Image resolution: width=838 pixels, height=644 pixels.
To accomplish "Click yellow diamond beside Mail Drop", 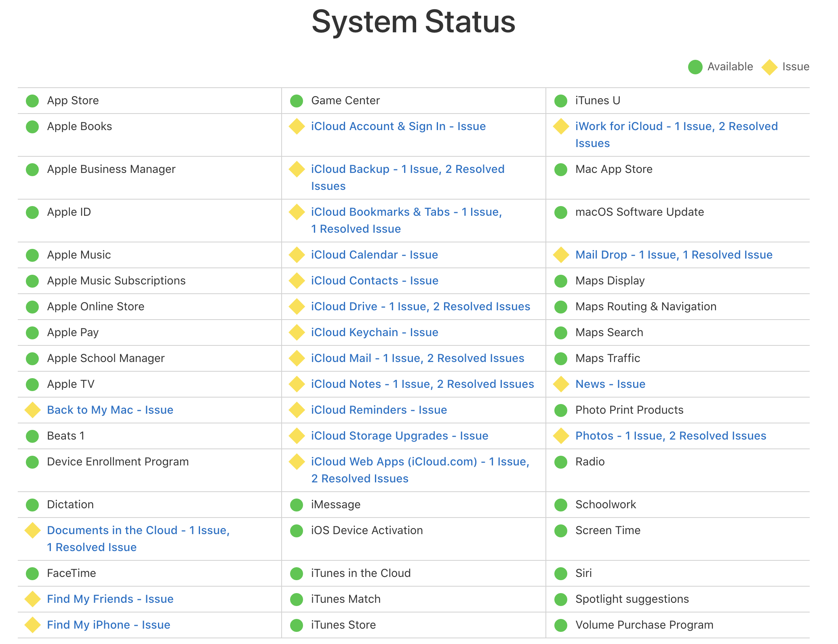I will tap(561, 255).
